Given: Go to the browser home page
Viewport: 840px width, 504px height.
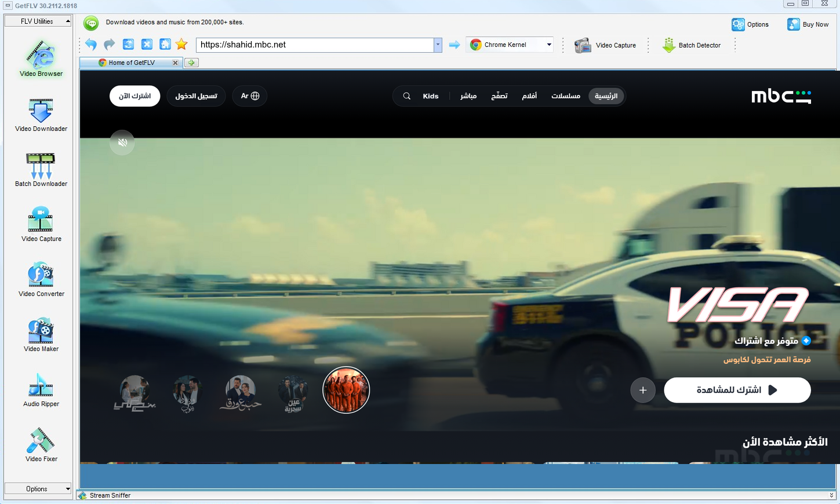Looking at the screenshot, I should coord(165,45).
